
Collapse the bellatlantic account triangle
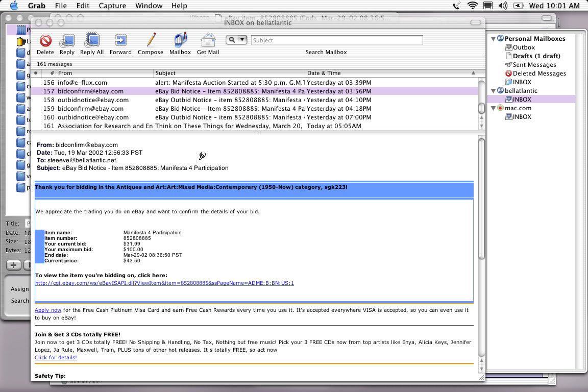coord(494,91)
